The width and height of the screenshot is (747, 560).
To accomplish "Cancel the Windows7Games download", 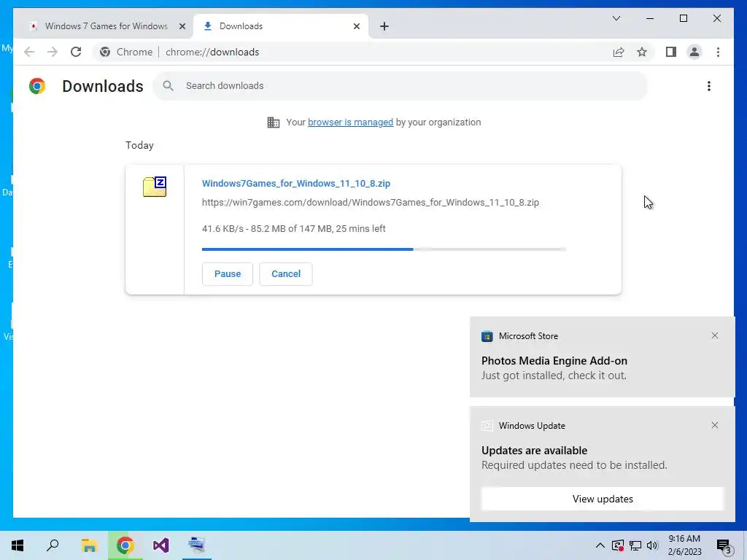I will 286,274.
